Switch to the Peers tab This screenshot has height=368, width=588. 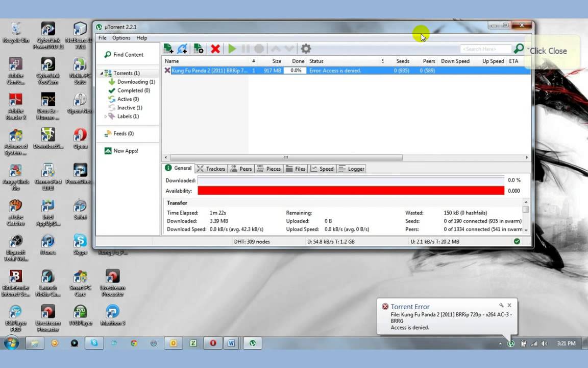(x=241, y=169)
